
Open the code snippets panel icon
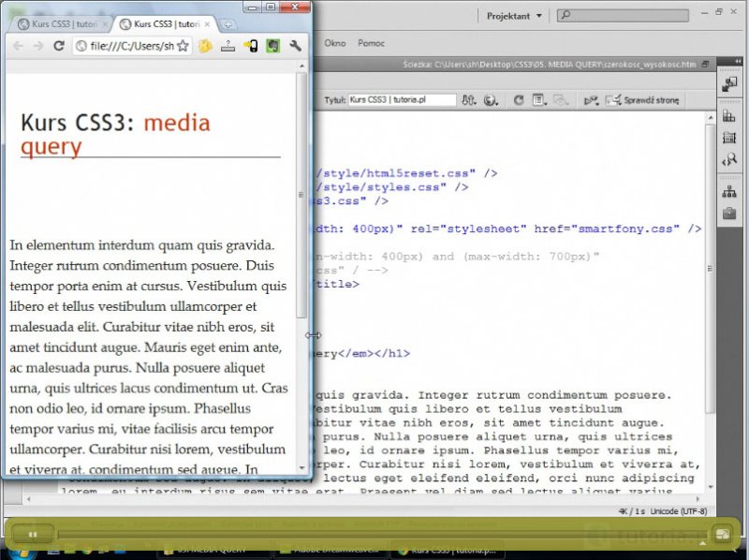tap(729, 160)
